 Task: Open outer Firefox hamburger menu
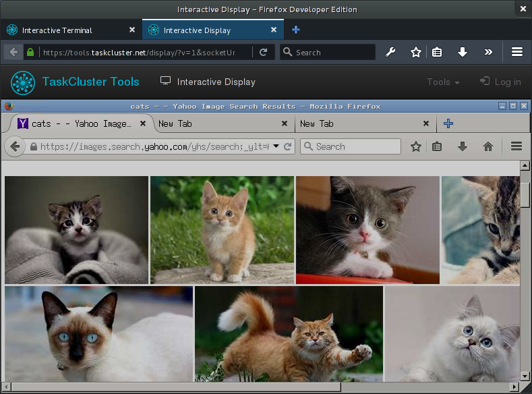[516, 52]
